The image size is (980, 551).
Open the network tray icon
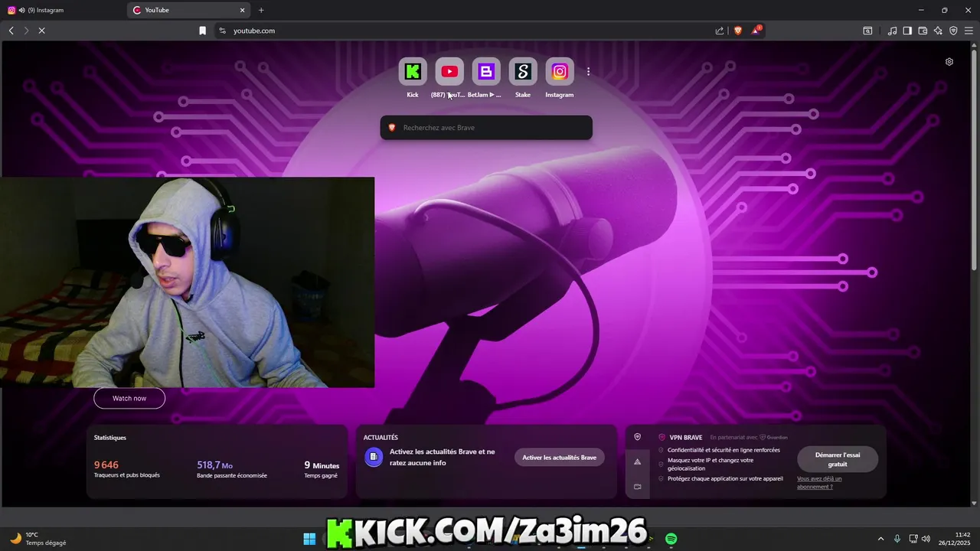[913, 539]
